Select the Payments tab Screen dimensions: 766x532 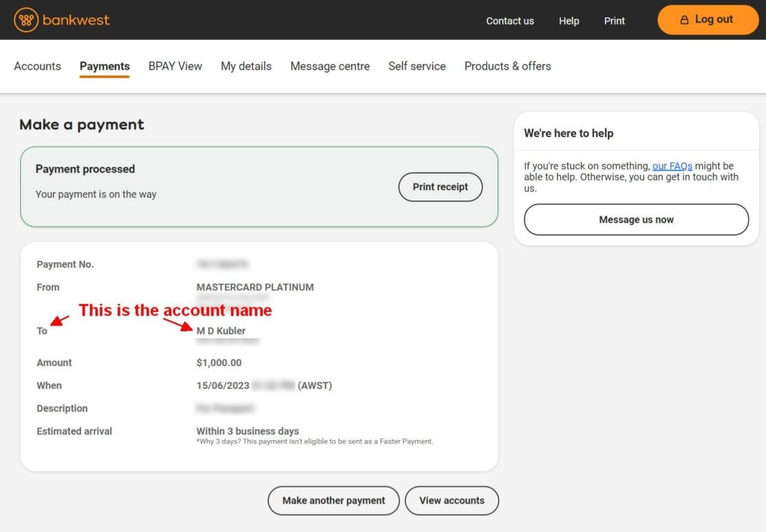point(105,66)
